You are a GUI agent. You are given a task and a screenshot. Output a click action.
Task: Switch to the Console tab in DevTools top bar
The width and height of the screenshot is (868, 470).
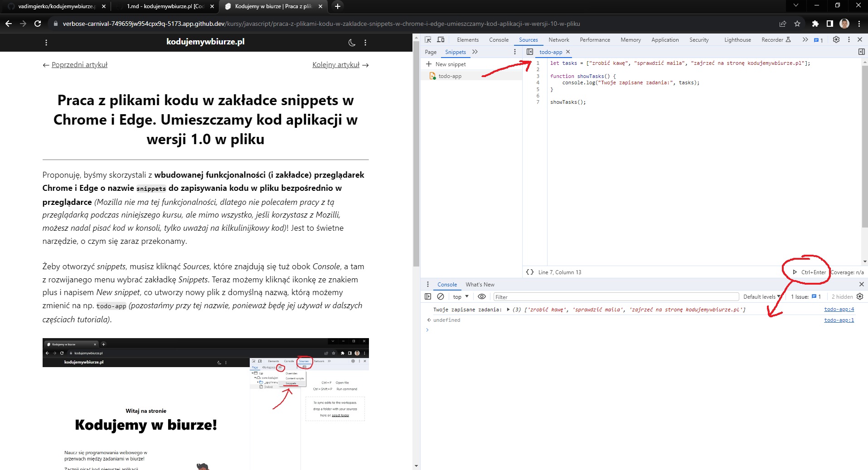[x=499, y=40]
